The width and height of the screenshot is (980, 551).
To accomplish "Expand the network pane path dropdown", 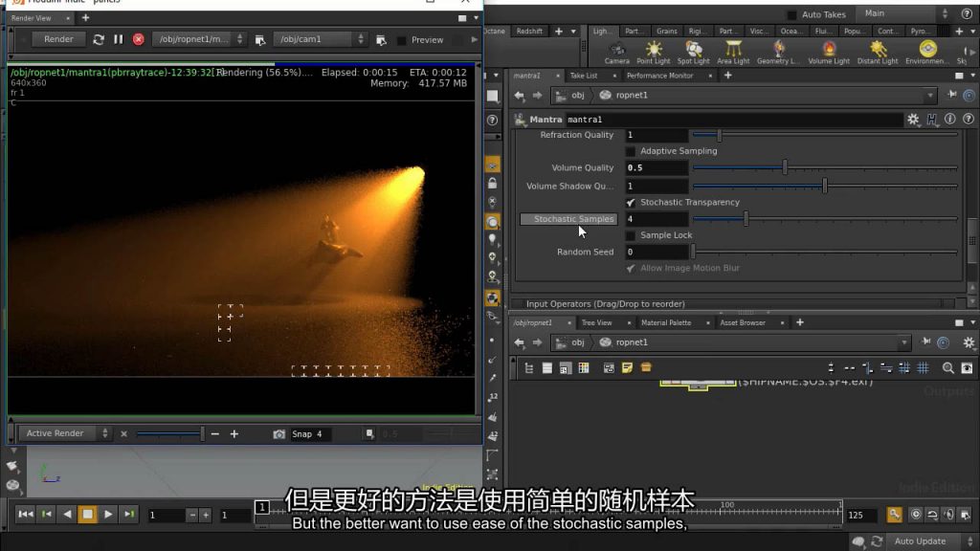I will 903,342.
